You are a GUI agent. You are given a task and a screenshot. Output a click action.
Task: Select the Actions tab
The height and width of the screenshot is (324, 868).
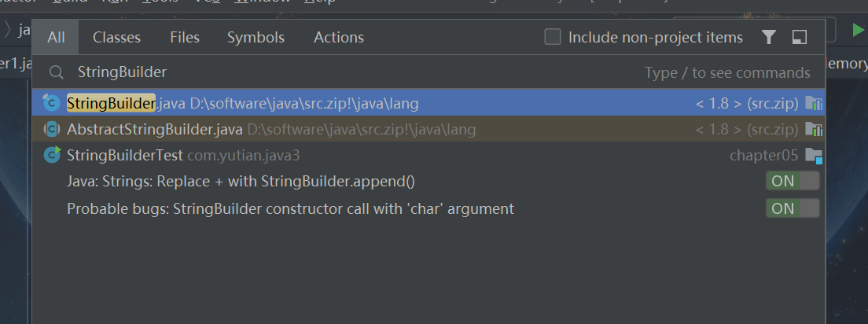point(339,37)
